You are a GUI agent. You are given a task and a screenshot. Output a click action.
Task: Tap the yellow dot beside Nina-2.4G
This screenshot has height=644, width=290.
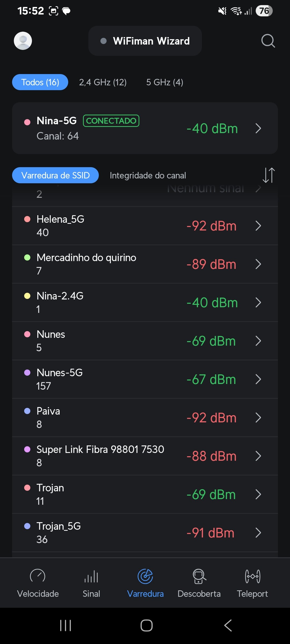coord(27,296)
